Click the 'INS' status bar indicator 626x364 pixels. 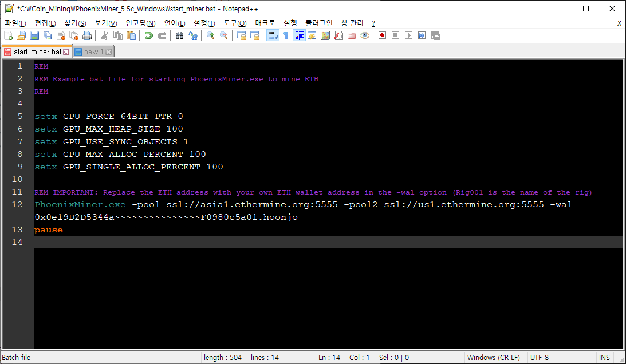[604, 358]
